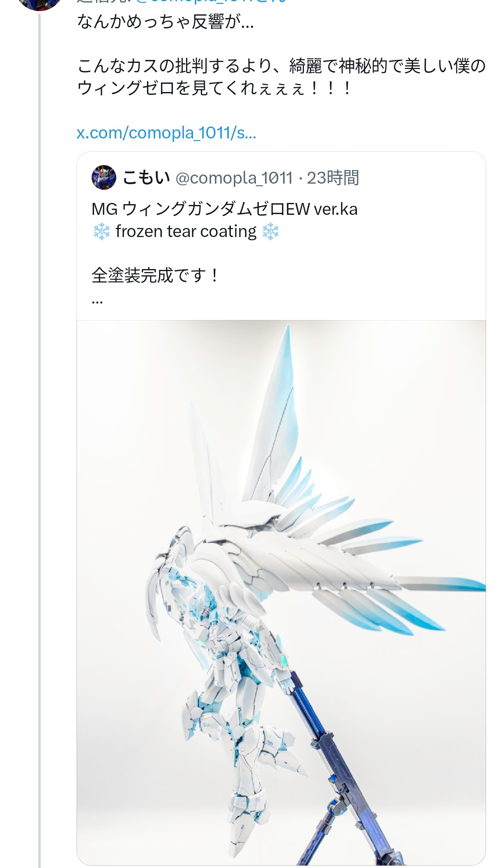Screen dimensions: 501x868
Task: Click the snowflake emoji after 'frozen tear coating'
Action: click(x=270, y=232)
